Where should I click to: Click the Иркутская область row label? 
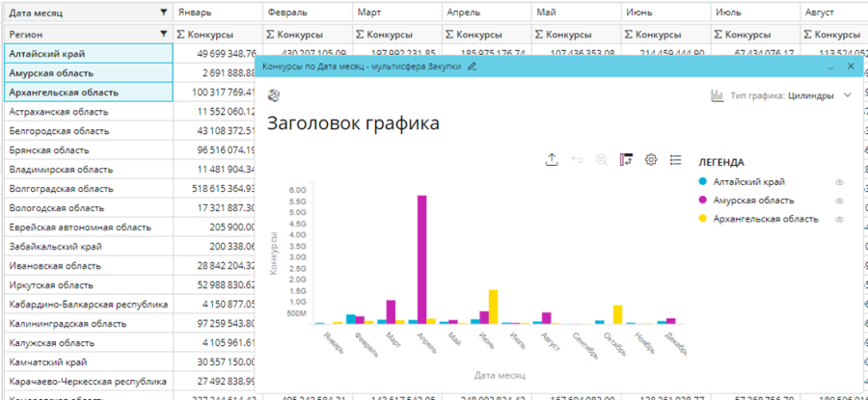(51, 285)
